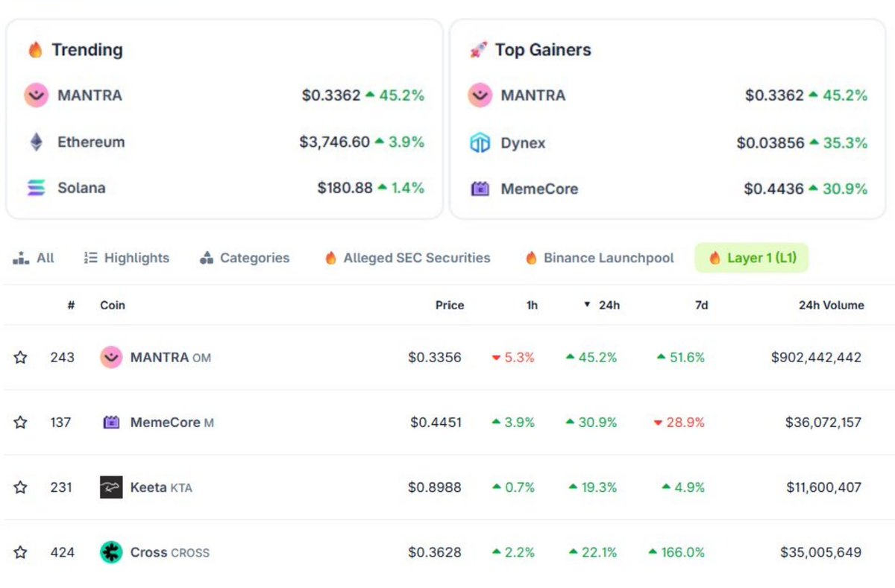
Task: Open Alleged SEC Securities category
Action: pos(407,258)
